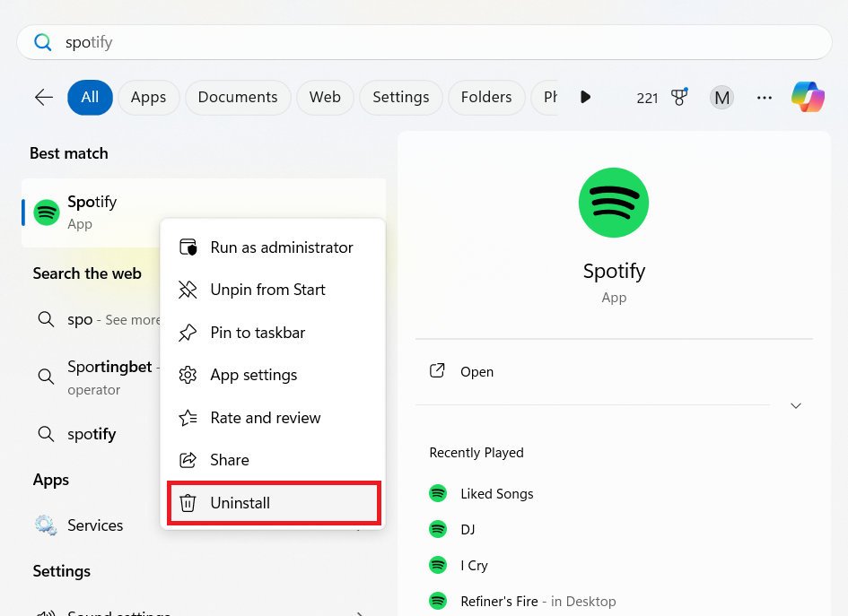
Task: Click the Spotify icon next to DJ
Action: pyautogui.click(x=438, y=529)
